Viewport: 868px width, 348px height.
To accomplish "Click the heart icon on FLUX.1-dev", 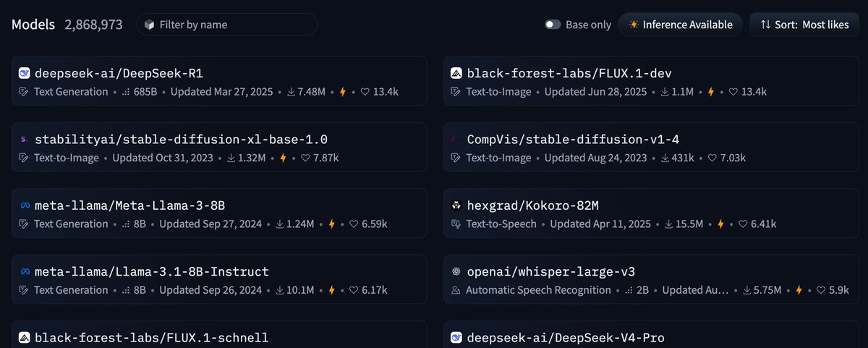I will [x=733, y=92].
